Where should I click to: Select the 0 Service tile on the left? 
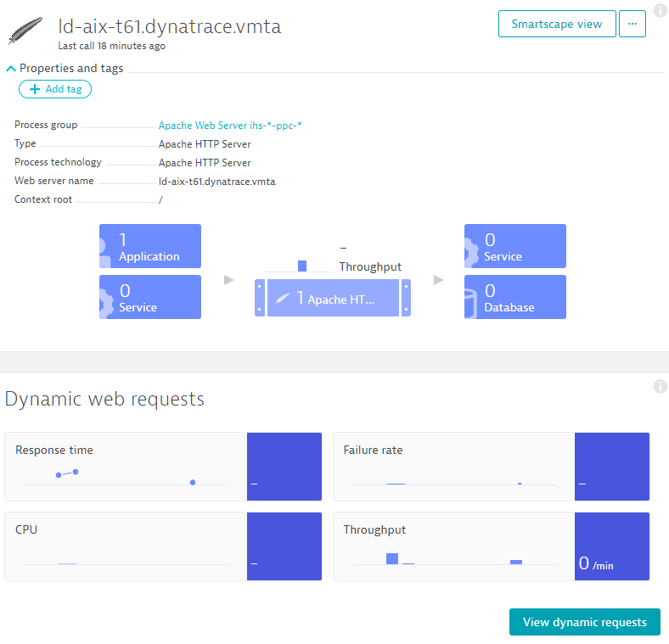150,297
